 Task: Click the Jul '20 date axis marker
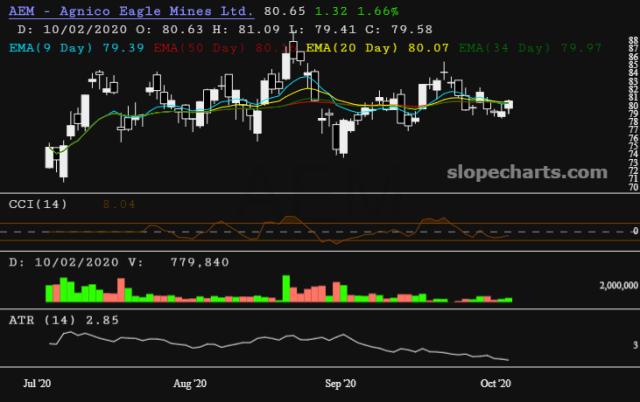(37, 384)
